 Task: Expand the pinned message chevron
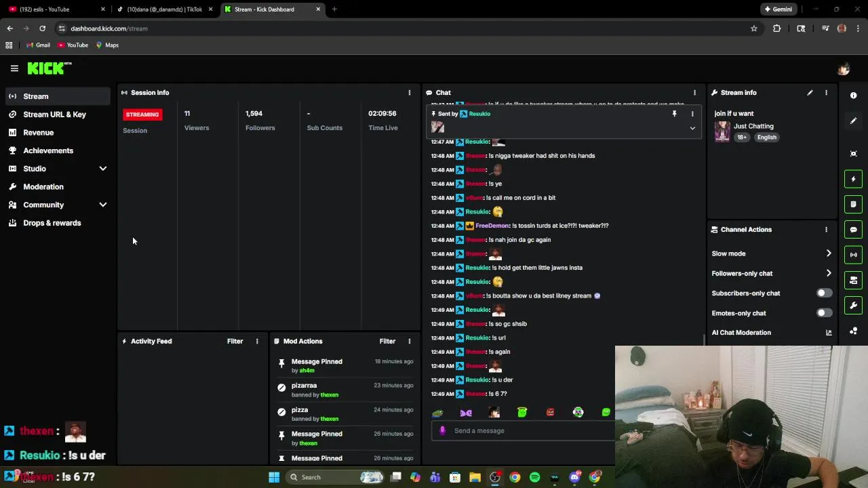coord(692,128)
